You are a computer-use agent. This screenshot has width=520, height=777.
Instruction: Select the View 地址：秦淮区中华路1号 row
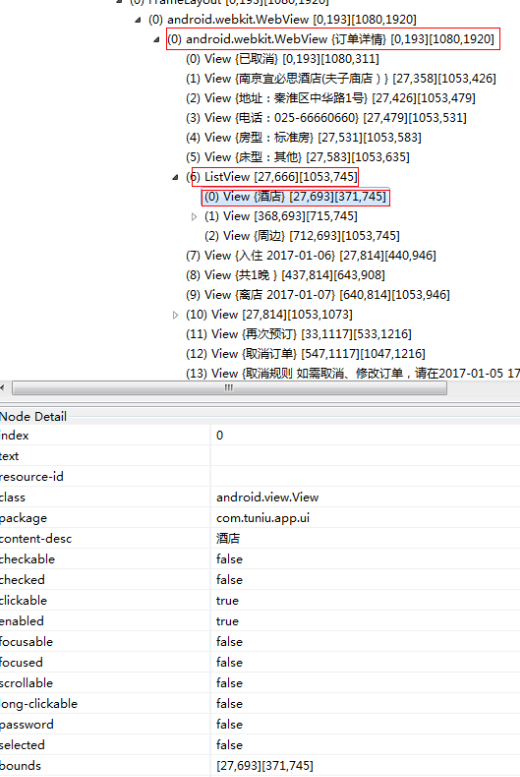pyautogui.click(x=331, y=98)
